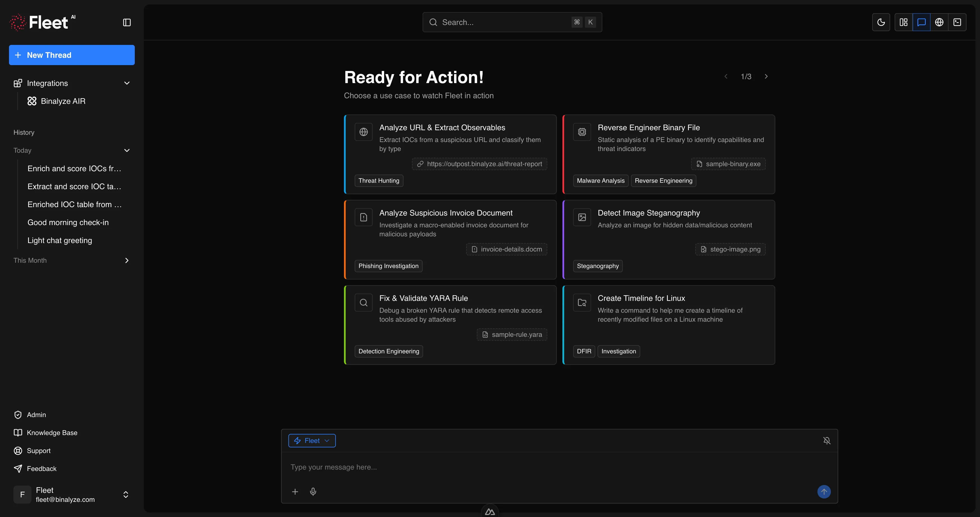
Task: Open the globe browser view icon
Action: click(939, 22)
